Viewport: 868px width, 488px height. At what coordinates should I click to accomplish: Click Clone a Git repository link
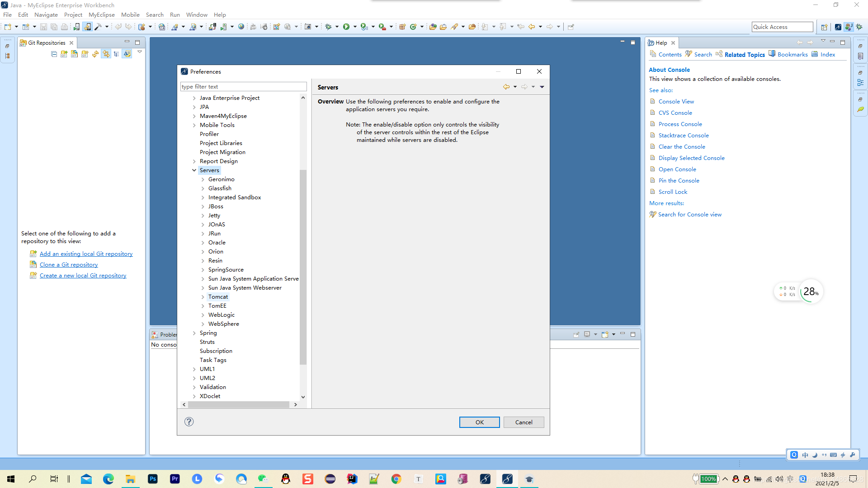click(x=69, y=265)
